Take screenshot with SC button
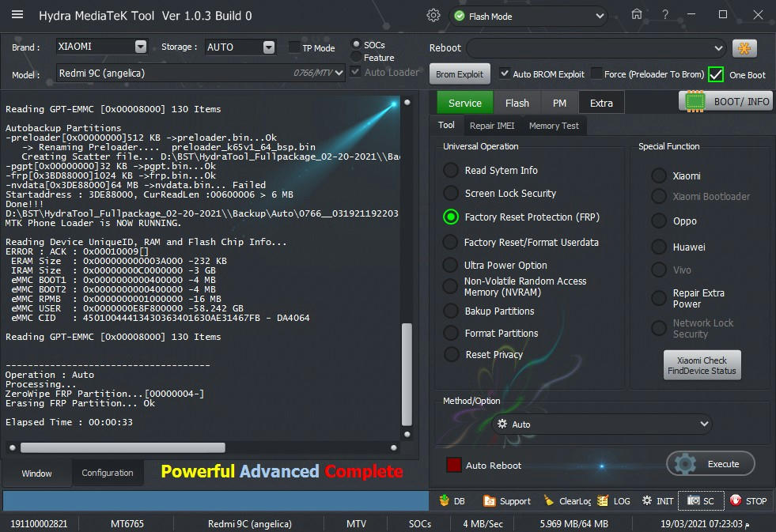776x532 pixels. pyautogui.click(x=701, y=501)
